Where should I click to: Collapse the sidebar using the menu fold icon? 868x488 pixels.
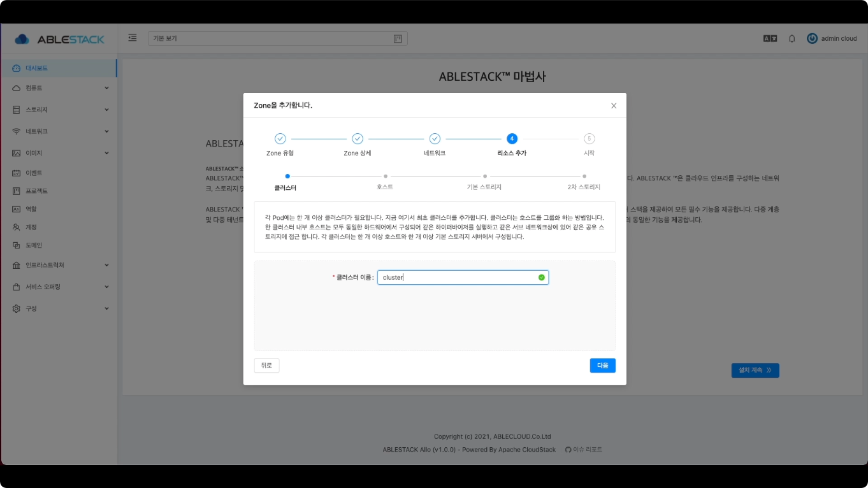(x=133, y=38)
